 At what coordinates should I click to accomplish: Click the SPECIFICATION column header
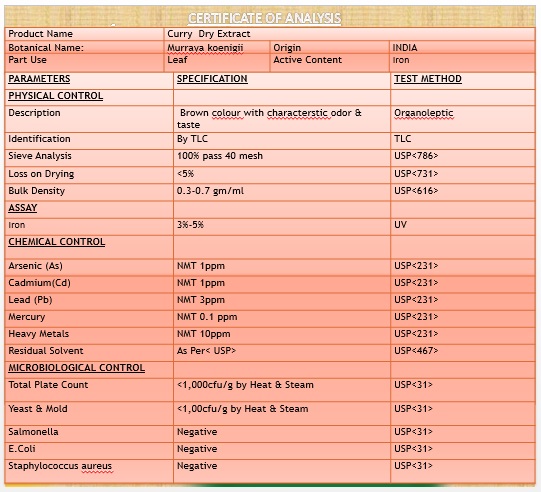pyautogui.click(x=212, y=79)
